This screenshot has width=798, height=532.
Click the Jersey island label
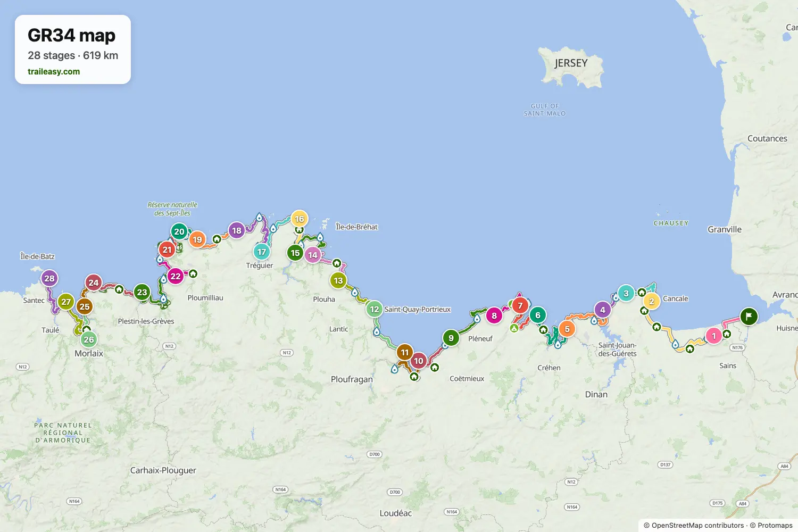point(571,63)
